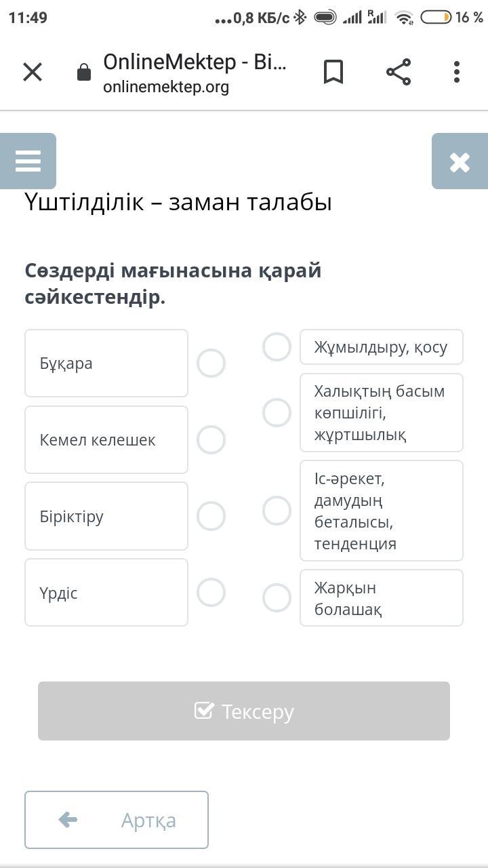Tap the Бұқара word card
The height and width of the screenshot is (868, 488).
coord(106,363)
